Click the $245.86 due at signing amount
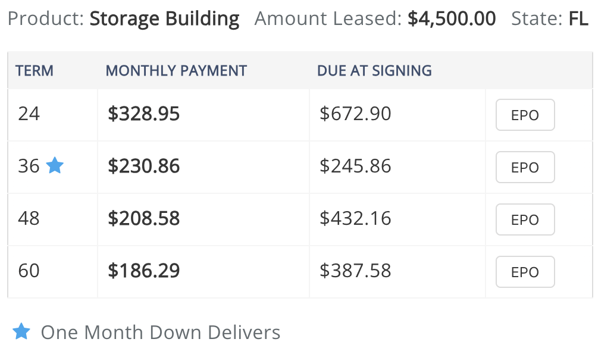595x364 pixels. [x=355, y=166]
